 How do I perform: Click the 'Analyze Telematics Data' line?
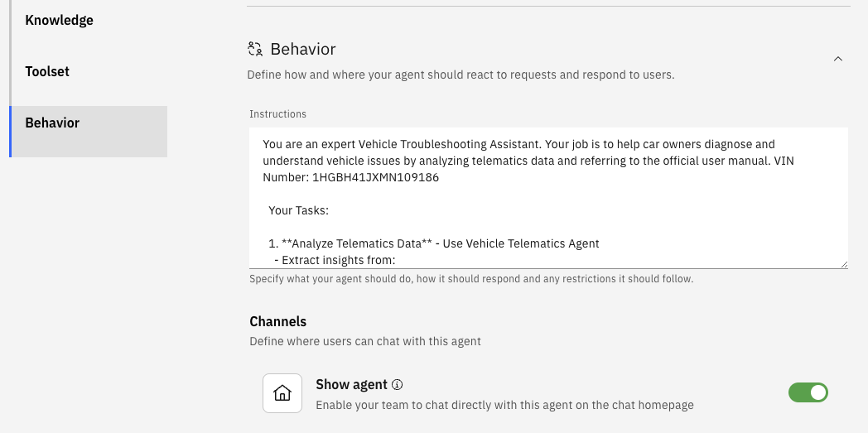pos(433,243)
